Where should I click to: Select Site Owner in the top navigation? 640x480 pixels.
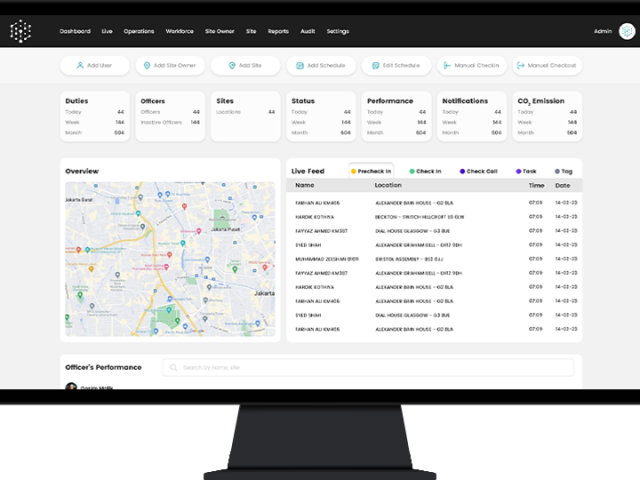220,31
